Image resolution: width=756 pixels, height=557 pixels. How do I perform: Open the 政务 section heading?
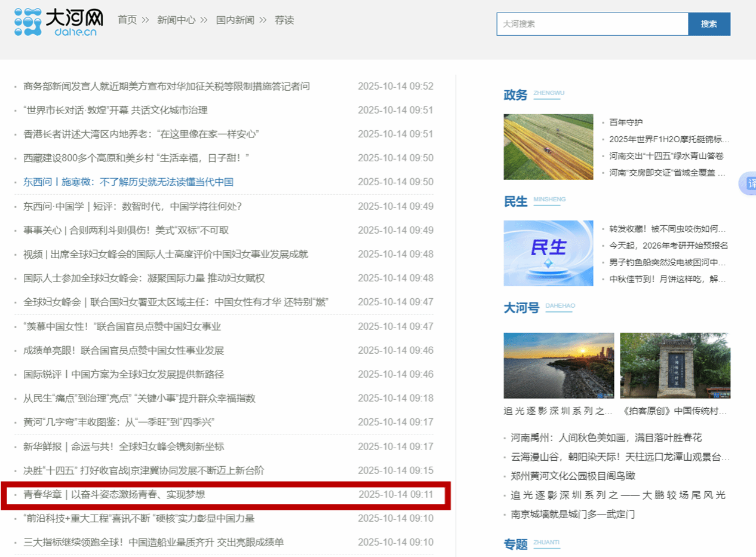[x=515, y=95]
